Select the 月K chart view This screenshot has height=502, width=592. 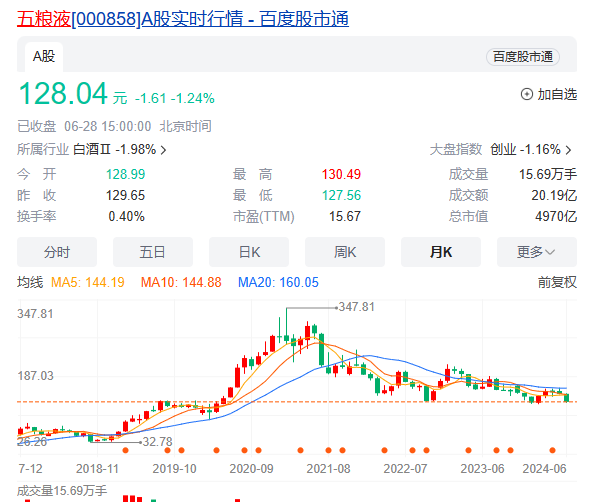tap(441, 252)
